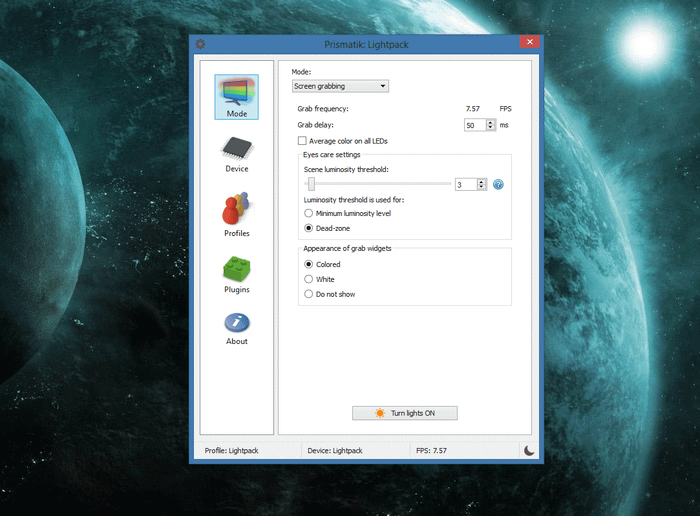Increase the Grab delay with up arrow

(x=491, y=122)
